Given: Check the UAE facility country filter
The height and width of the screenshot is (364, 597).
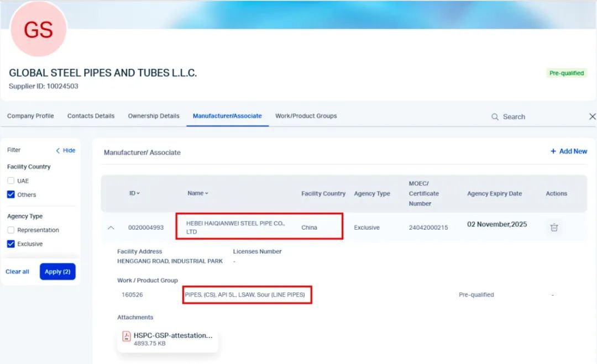Looking at the screenshot, I should pyautogui.click(x=11, y=181).
